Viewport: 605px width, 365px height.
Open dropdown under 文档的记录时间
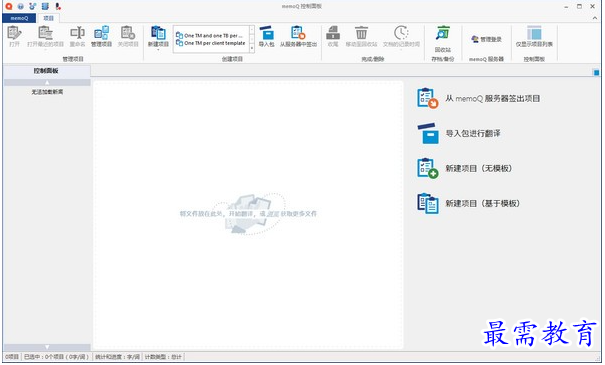tap(401, 50)
